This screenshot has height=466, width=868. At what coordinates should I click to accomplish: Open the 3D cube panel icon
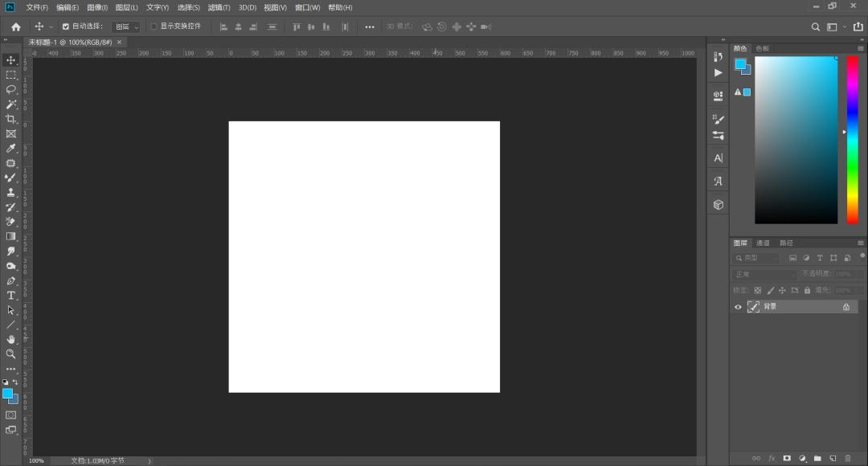(x=718, y=205)
